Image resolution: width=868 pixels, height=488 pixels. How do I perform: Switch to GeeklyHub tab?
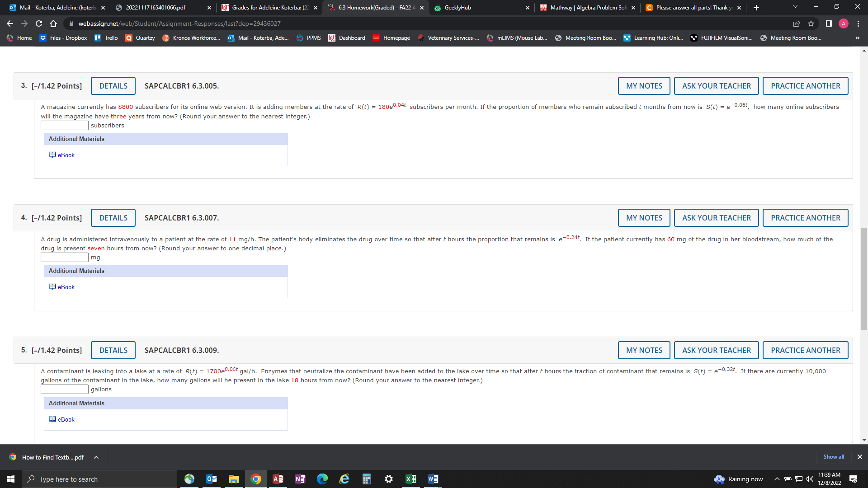coord(458,8)
